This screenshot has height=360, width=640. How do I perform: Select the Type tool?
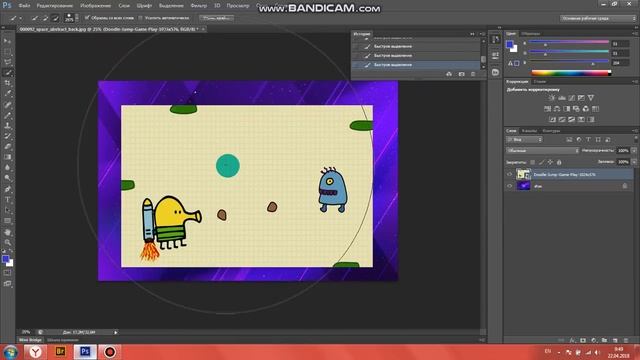click(x=7, y=200)
